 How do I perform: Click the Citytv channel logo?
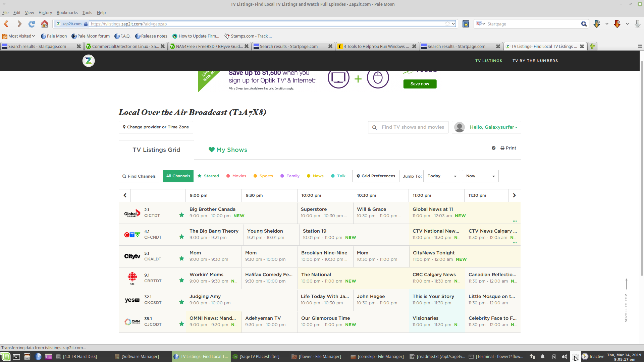point(132,256)
